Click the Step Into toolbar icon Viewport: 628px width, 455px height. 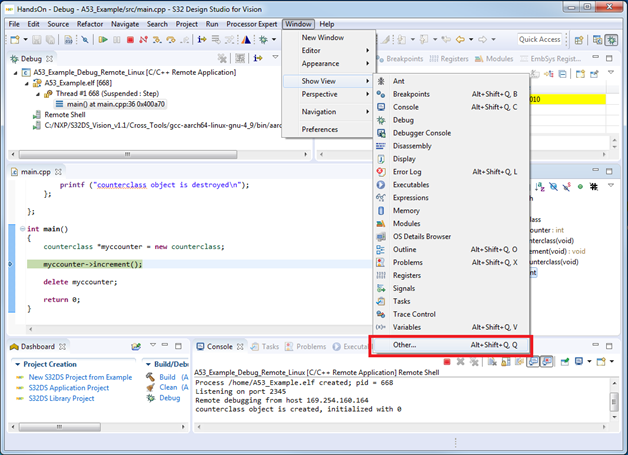pos(157,40)
